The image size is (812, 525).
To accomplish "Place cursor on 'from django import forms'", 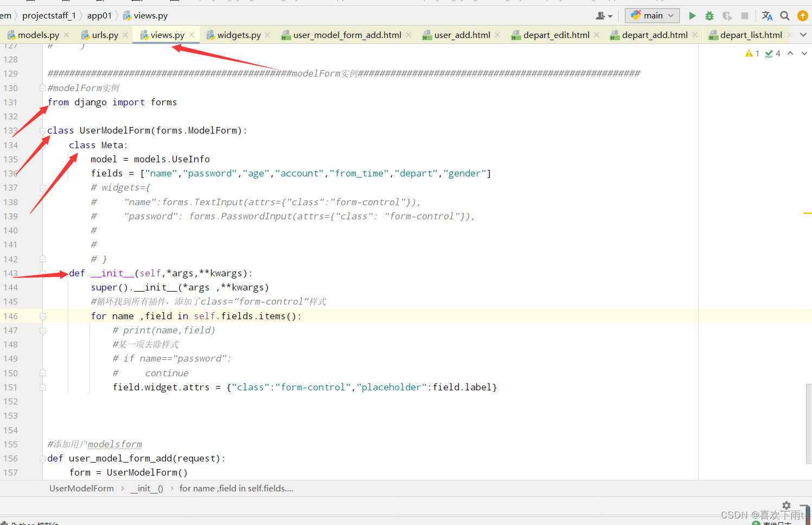I will tap(112, 102).
